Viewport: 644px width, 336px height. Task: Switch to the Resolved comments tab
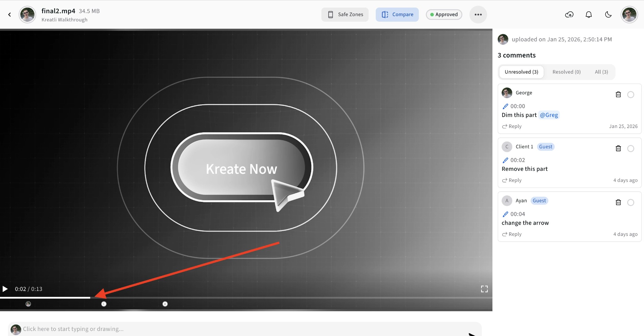coord(566,72)
